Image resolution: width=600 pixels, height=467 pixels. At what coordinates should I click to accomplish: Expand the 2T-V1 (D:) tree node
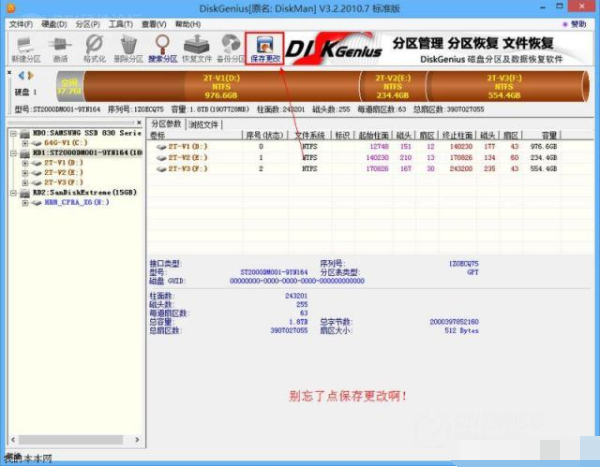coord(25,163)
